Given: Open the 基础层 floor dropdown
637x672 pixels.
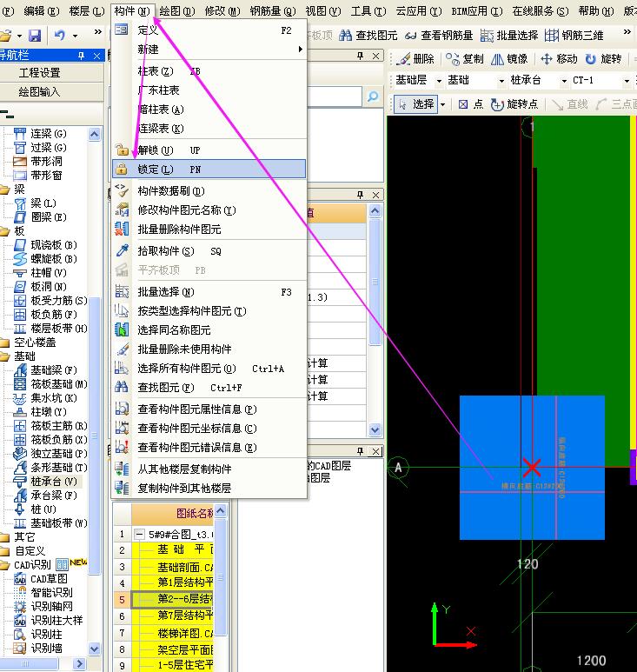Looking at the screenshot, I should tap(439, 81).
